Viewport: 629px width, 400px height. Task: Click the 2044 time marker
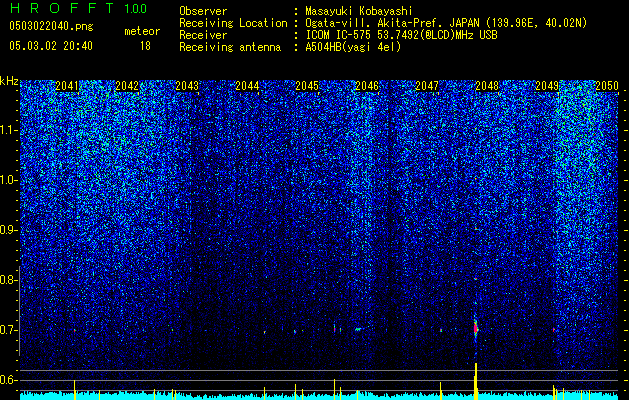tap(247, 86)
